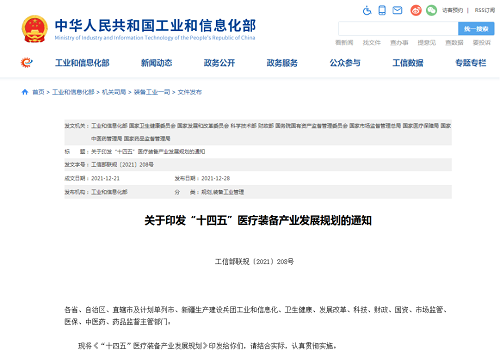Open the 查办事 quick link
Viewport: 500px width, 362px height.
(399, 43)
